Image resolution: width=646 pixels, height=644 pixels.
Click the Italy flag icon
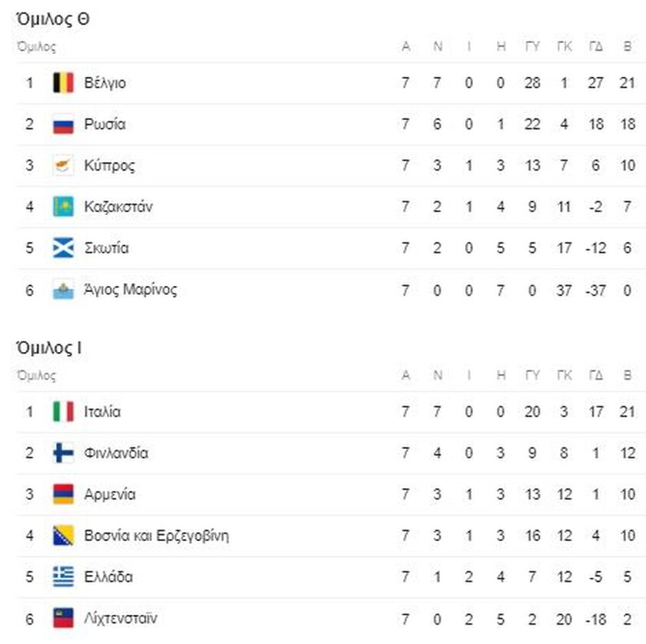(x=63, y=411)
